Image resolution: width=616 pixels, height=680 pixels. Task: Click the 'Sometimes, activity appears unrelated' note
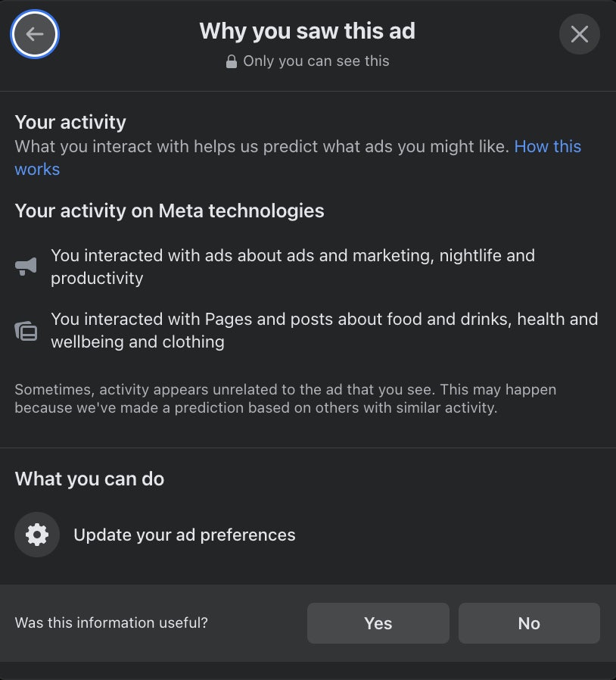tap(285, 398)
